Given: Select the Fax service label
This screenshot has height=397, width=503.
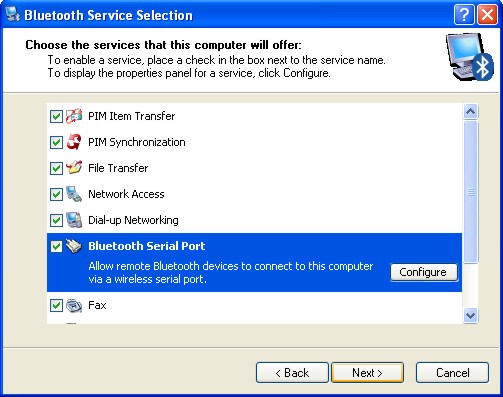Looking at the screenshot, I should pyautogui.click(x=97, y=305).
